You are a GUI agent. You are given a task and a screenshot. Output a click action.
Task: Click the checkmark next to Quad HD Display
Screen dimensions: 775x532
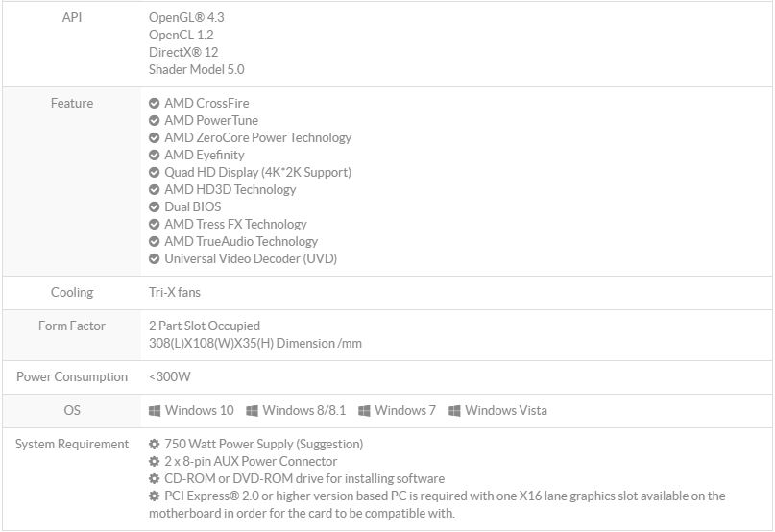pyautogui.click(x=155, y=173)
